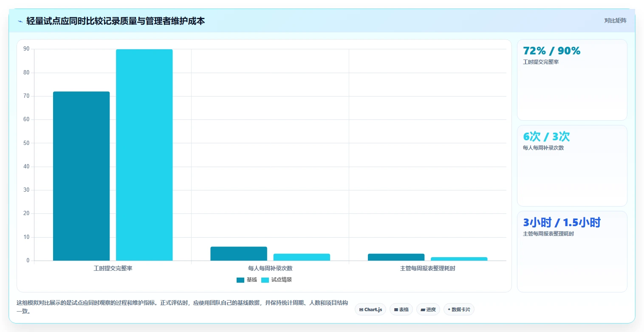The width and height of the screenshot is (644, 332).
Task: Click the 每人每周补录次数 caption in the data card
Action: (543, 148)
